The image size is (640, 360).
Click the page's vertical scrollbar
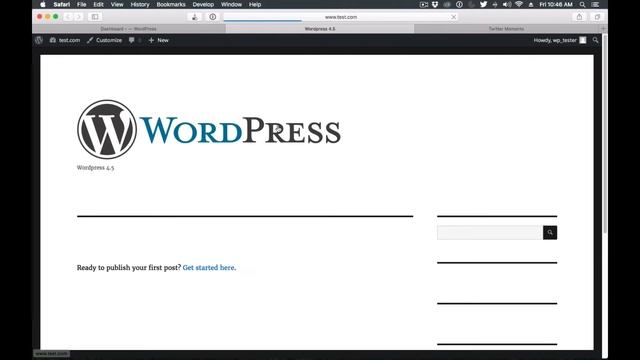tap(605, 135)
